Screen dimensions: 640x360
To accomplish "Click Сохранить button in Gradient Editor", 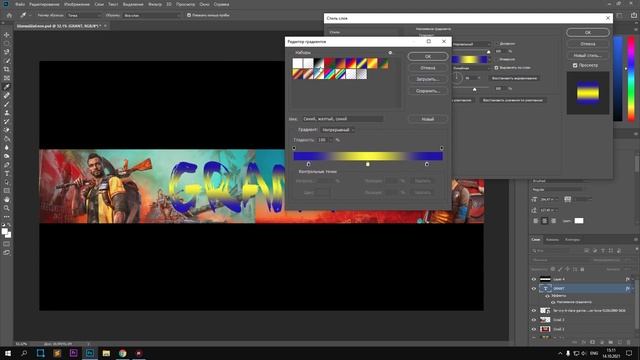I will click(428, 91).
